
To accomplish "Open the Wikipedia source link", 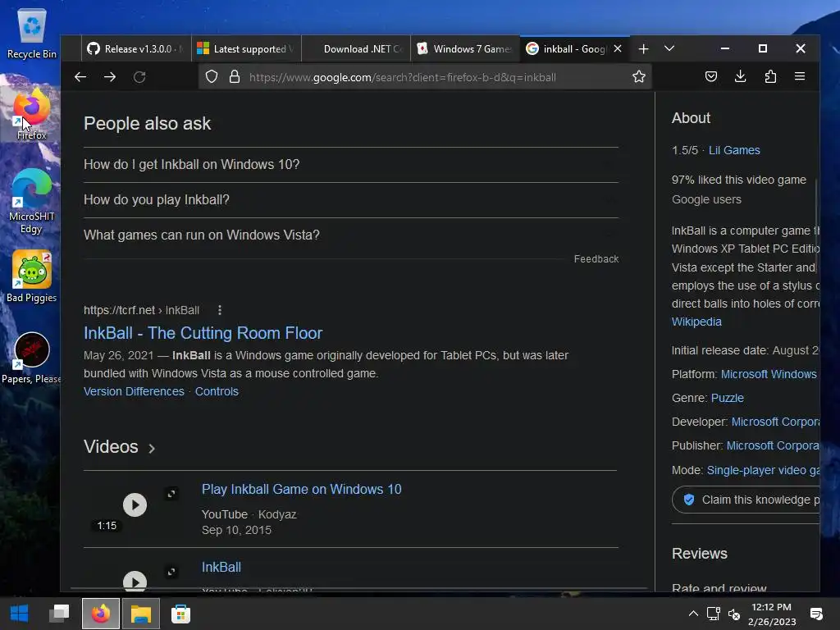I will 696,322.
